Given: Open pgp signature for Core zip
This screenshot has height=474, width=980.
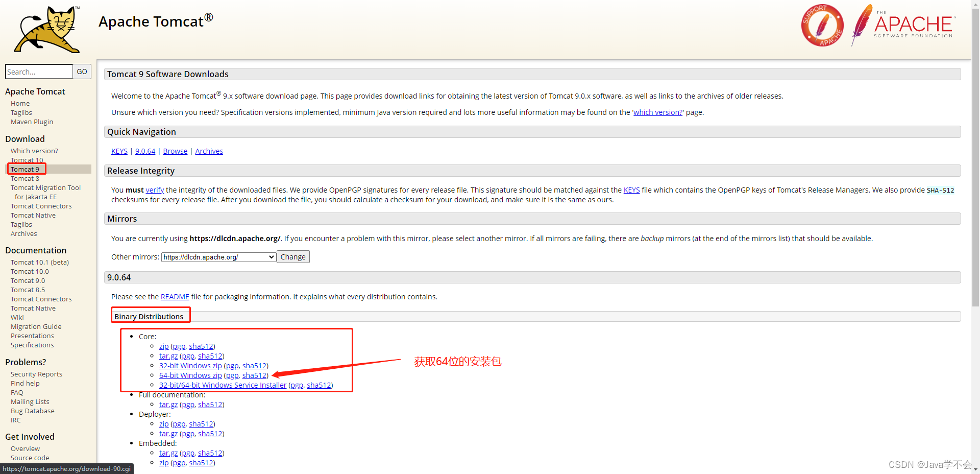Looking at the screenshot, I should coord(179,346).
